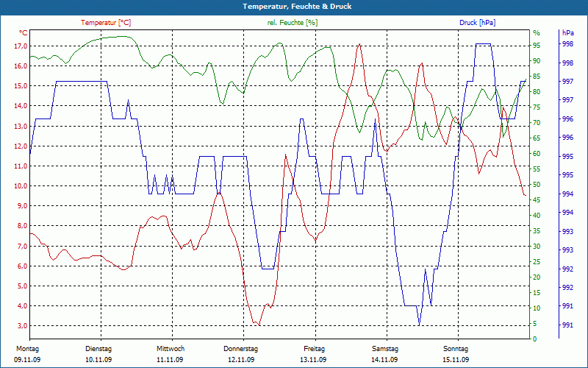The width and height of the screenshot is (588, 368).
Task: Click the date label "15.11.09"
Action: click(x=456, y=360)
